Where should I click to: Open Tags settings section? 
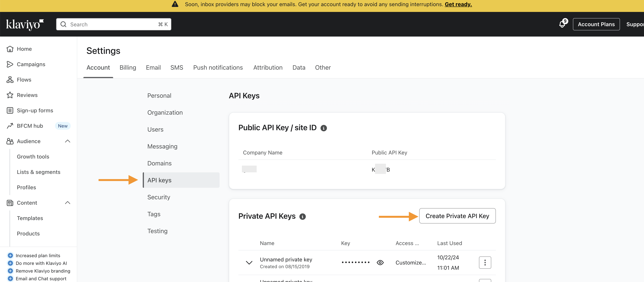(154, 214)
